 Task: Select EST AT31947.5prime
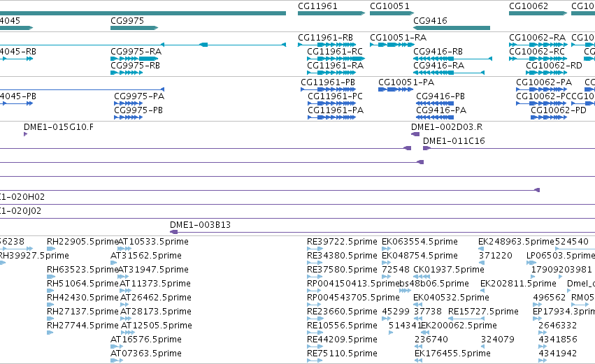123,277
